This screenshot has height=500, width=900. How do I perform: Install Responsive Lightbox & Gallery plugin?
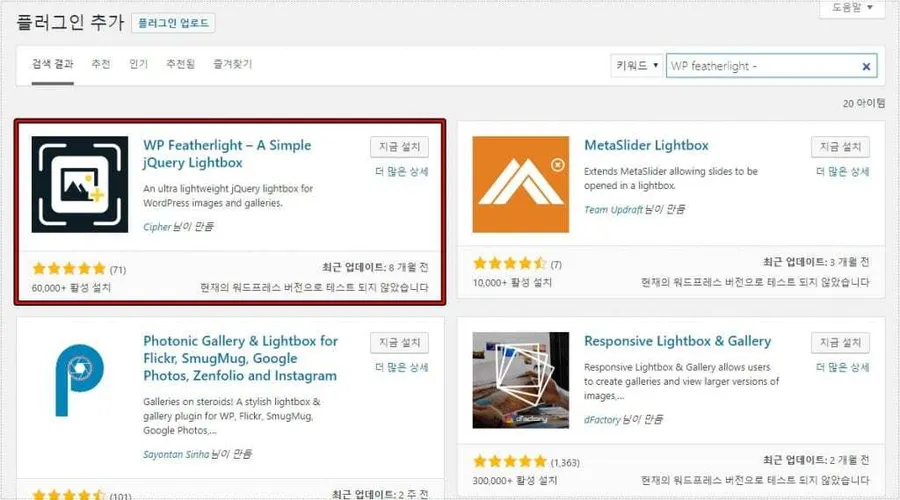tap(840, 343)
